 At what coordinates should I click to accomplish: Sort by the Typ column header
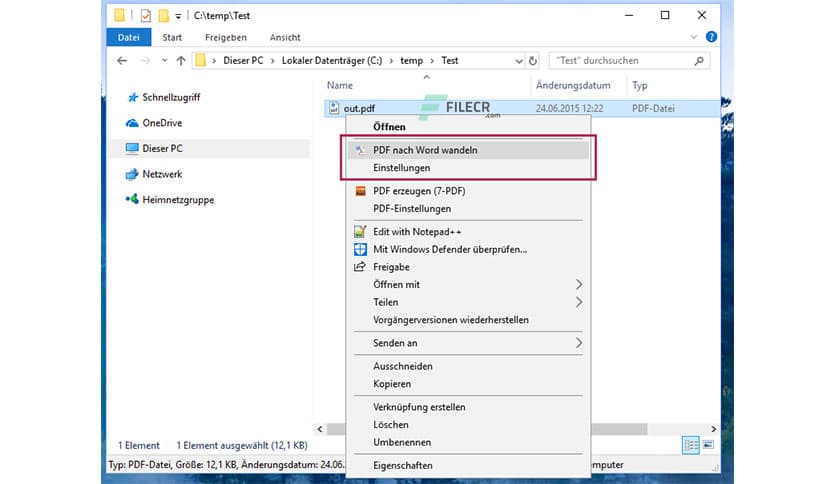(639, 85)
